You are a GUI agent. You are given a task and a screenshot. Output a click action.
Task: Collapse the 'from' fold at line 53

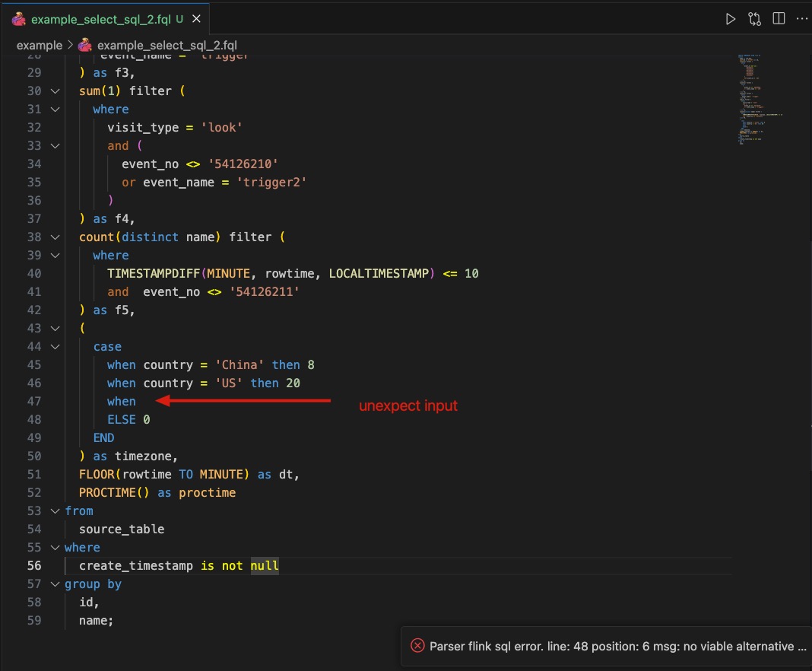tap(55, 511)
